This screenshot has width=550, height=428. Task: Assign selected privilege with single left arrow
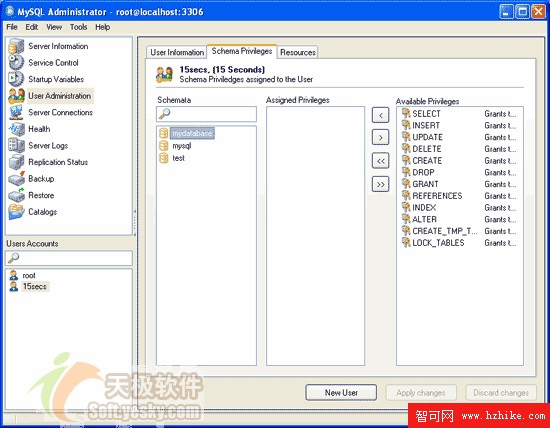click(381, 115)
